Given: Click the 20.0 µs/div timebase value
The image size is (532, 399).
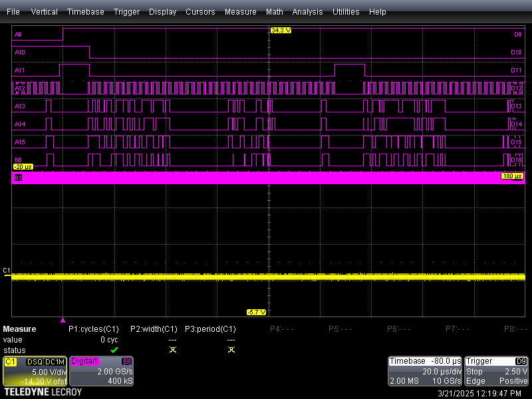Looking at the screenshot, I should click(442, 372).
